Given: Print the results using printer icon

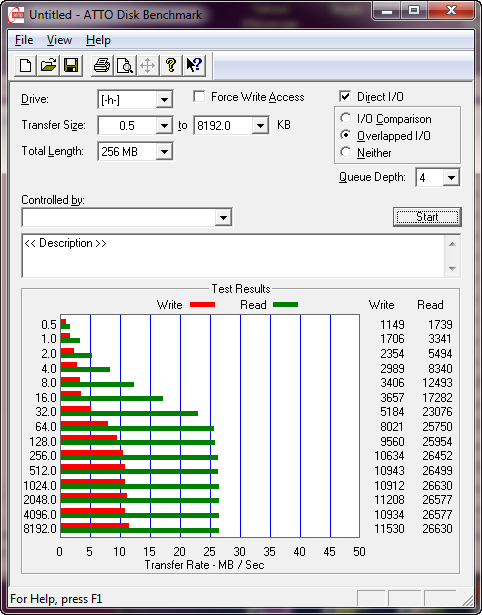Looking at the screenshot, I should tap(102, 65).
